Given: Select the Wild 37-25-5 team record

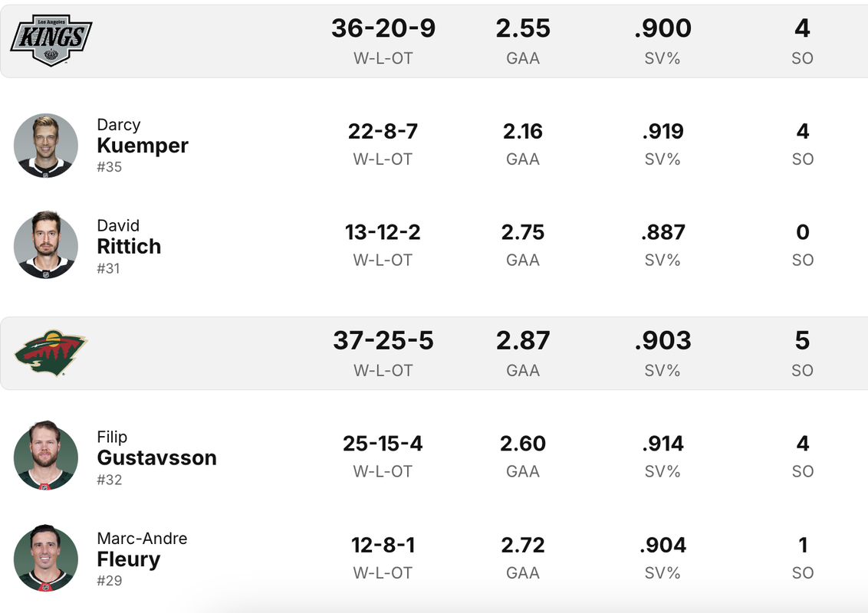Looking at the screenshot, I should tap(383, 340).
